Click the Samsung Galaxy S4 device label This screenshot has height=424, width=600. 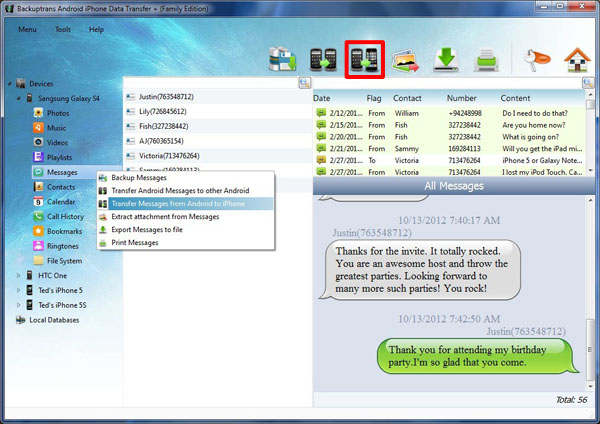click(x=68, y=98)
